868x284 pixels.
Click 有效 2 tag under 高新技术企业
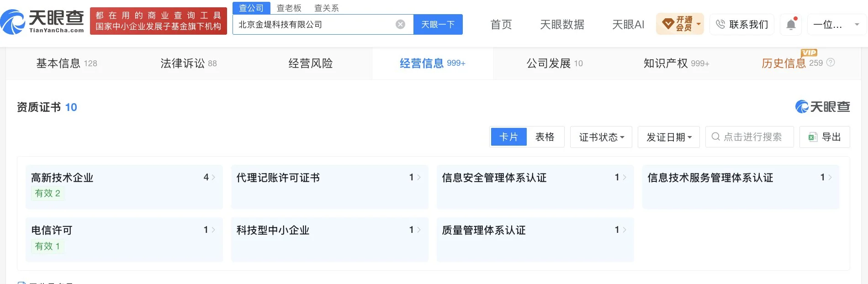pos(48,193)
